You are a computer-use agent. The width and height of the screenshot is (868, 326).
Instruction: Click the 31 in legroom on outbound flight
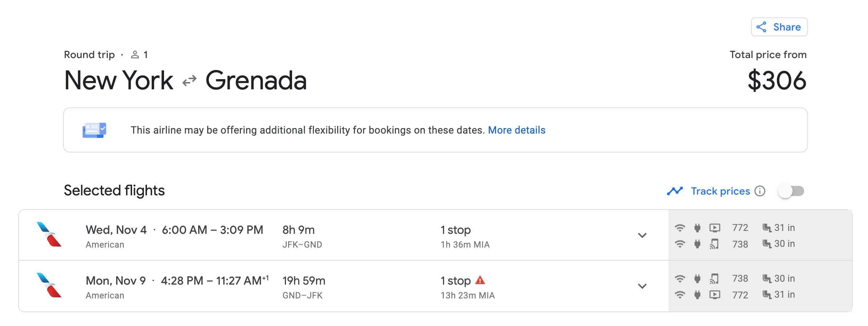(x=779, y=228)
